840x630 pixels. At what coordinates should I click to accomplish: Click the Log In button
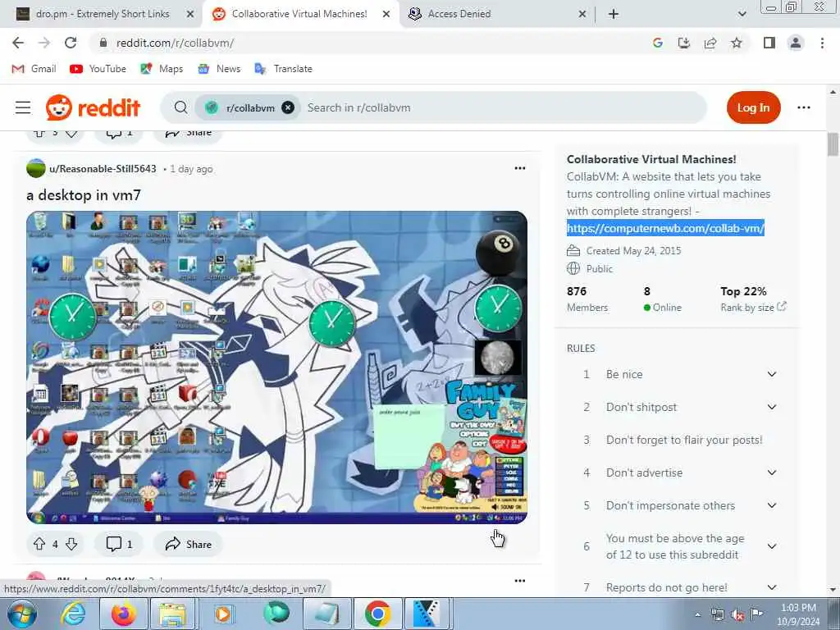(x=753, y=107)
